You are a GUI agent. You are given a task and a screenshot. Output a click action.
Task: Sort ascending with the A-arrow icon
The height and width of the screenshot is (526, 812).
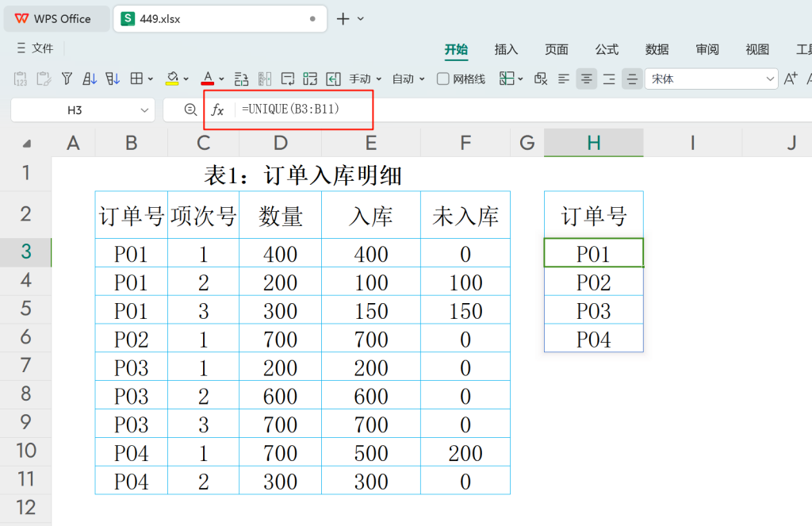90,79
